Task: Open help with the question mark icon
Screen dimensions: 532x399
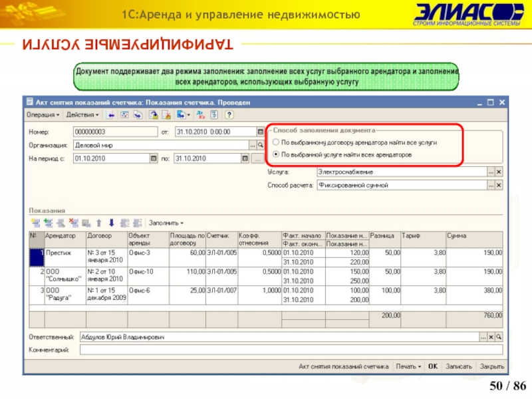Action: point(229,115)
